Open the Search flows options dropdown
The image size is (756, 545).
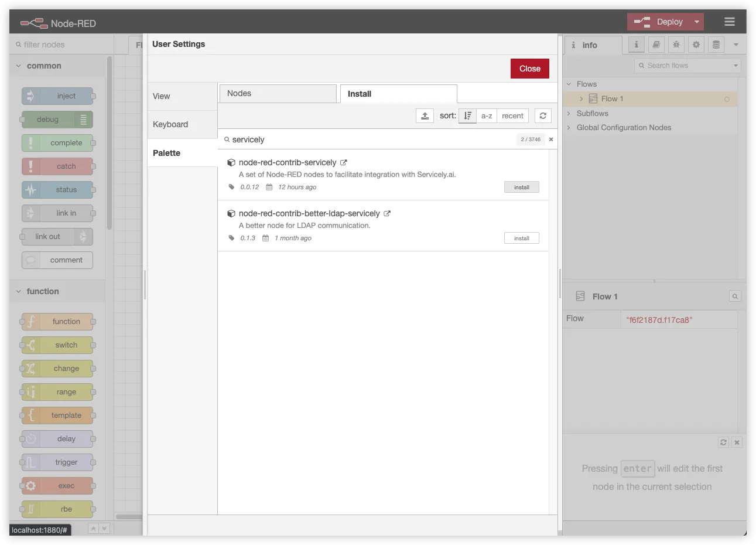point(736,66)
